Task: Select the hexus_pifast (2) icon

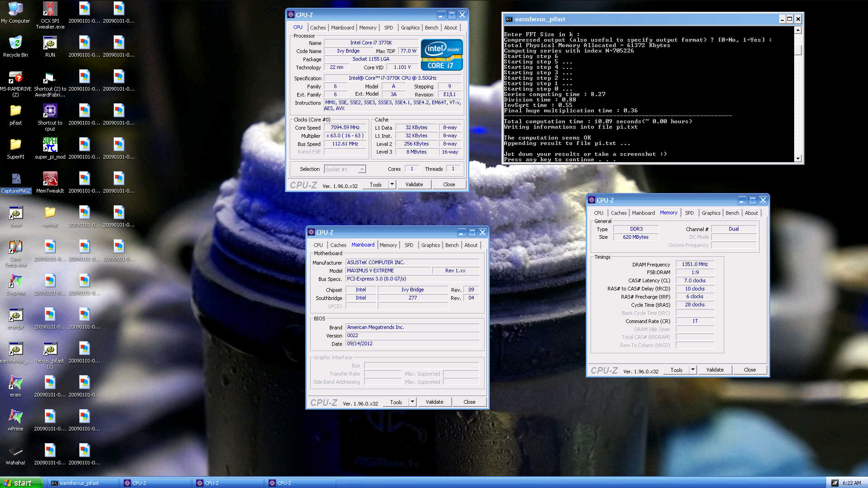Action: tap(50, 356)
